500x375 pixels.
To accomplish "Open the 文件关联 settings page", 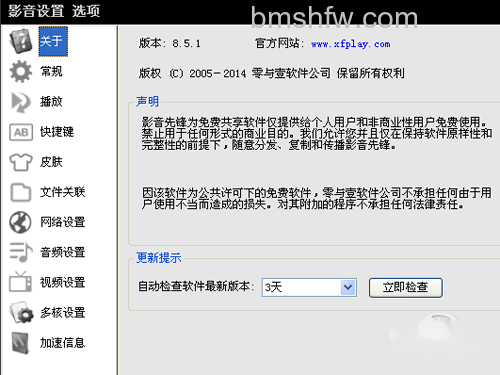I will point(63,192).
